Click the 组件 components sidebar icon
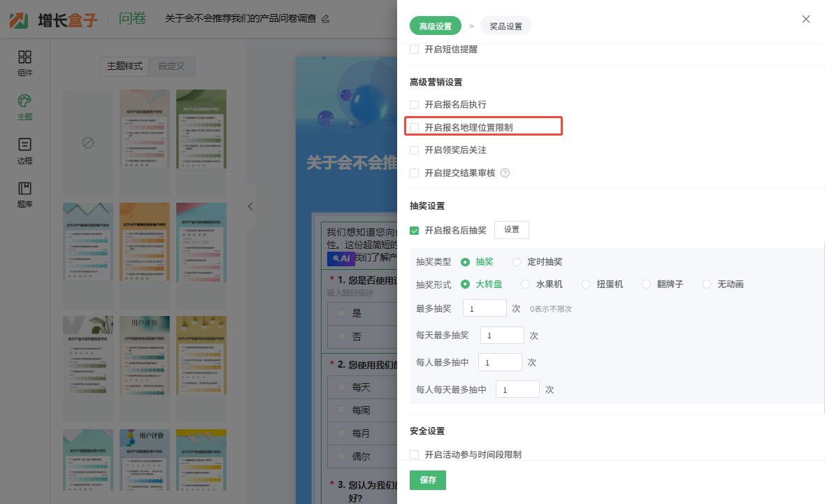The height and width of the screenshot is (504, 825). coord(24,57)
